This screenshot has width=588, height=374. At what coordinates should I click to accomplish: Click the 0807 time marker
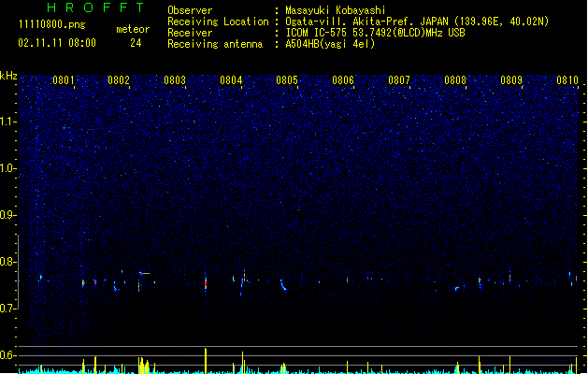point(399,80)
